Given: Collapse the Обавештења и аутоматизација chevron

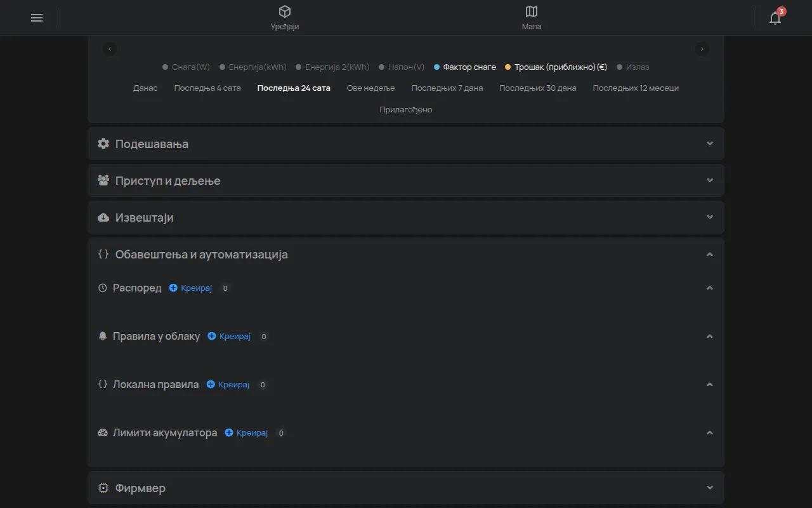Looking at the screenshot, I should click(710, 254).
